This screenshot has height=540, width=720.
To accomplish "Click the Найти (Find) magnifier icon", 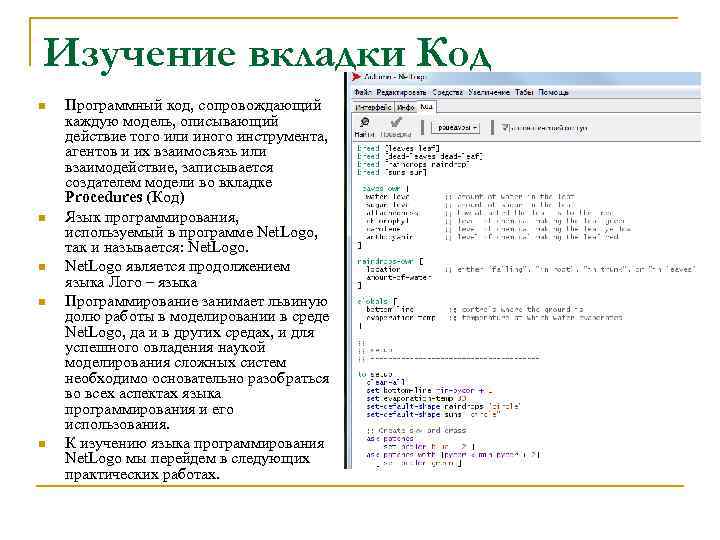I will pos(365,122).
